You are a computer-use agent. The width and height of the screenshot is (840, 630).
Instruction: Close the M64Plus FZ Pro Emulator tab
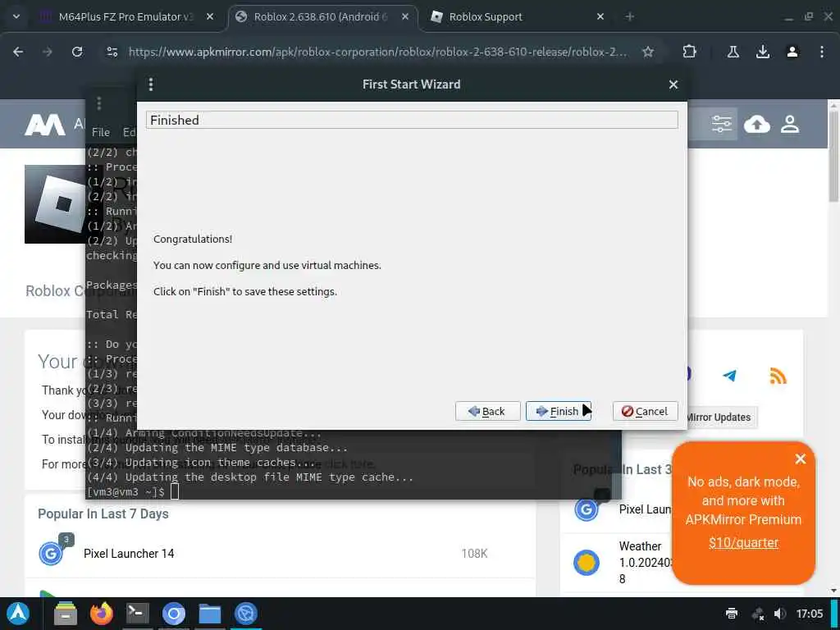[x=210, y=16]
